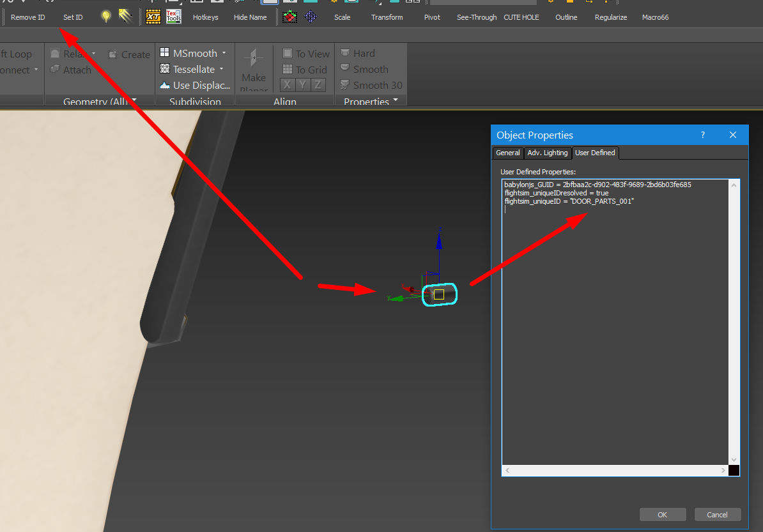Click the Create button in Geometry panel
763x532 pixels.
click(129, 54)
